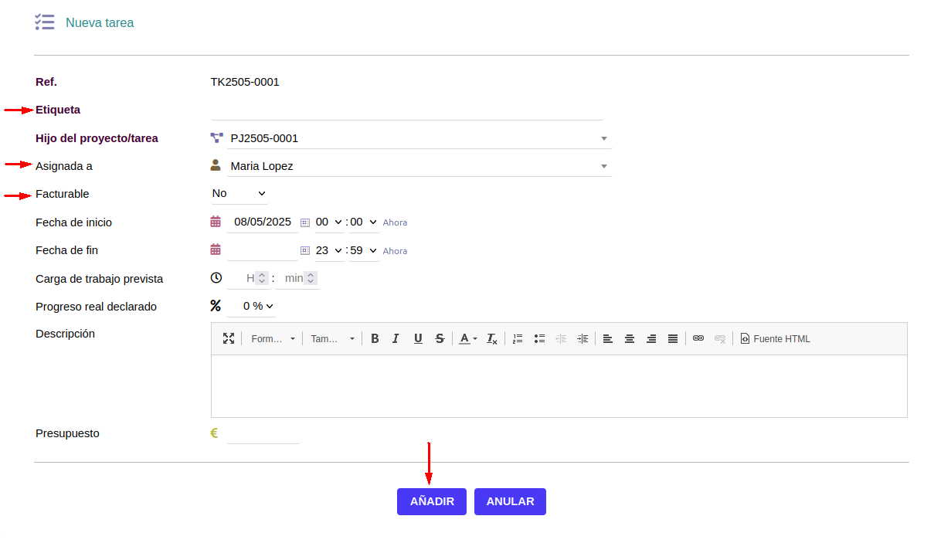Insert a link using the chain icon
Screen dimensions: 934x560
point(698,338)
